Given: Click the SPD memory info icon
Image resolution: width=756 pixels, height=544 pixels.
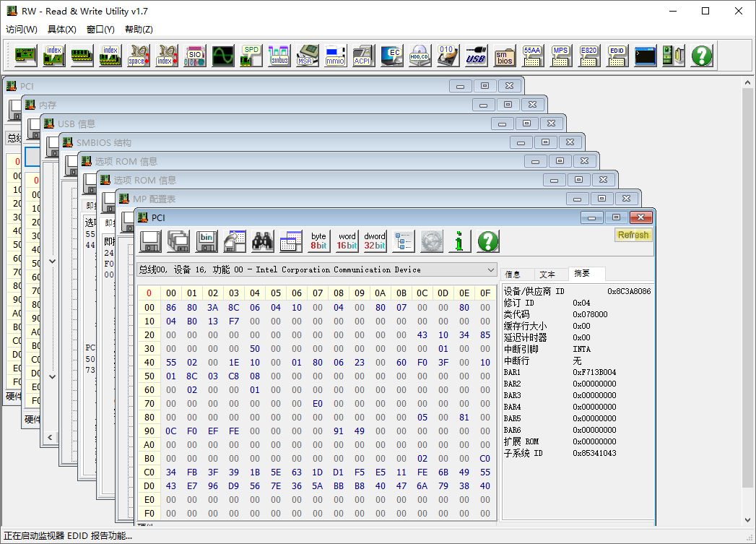Looking at the screenshot, I should 251,56.
